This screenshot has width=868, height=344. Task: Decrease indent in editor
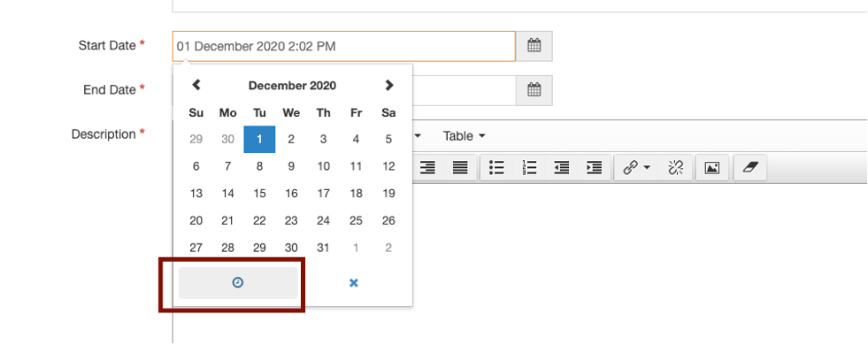tap(562, 167)
